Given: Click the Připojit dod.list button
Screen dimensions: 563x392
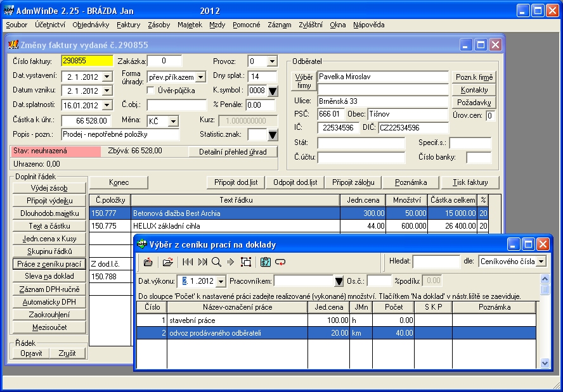Looking at the screenshot, I should 236,182.
